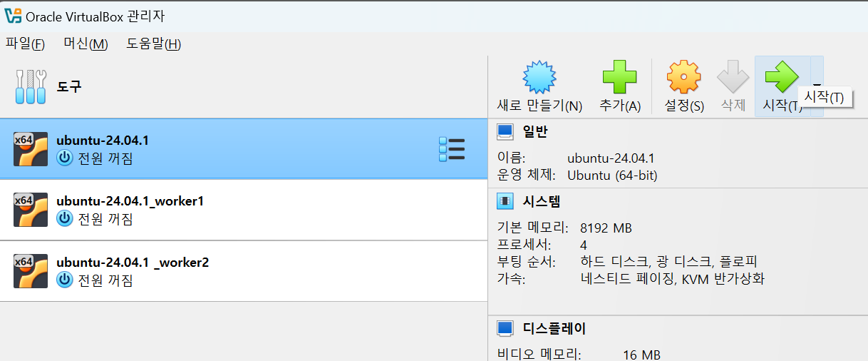868x361 pixels.
Task: Click the 부팅 순서 label
Action: 525,261
